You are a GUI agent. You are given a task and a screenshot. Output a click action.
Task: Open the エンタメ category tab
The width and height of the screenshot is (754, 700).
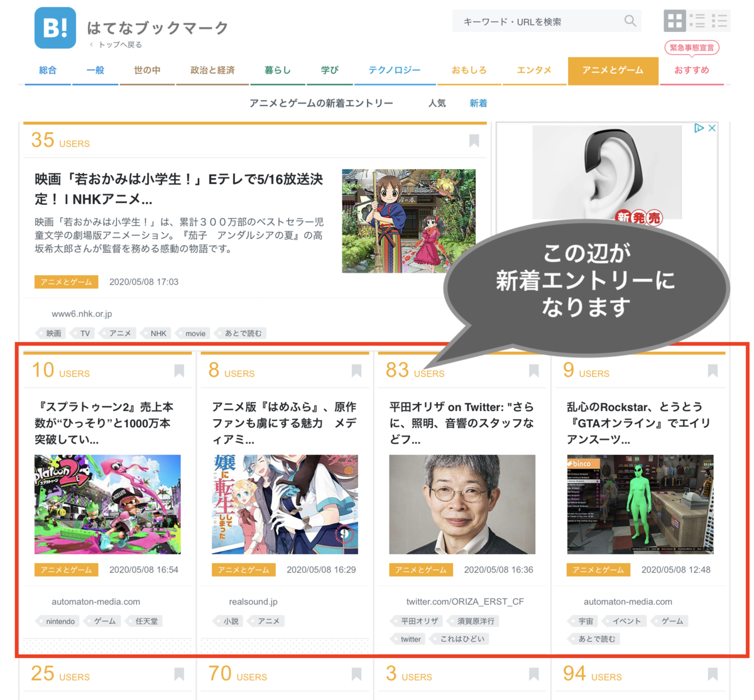click(x=534, y=70)
